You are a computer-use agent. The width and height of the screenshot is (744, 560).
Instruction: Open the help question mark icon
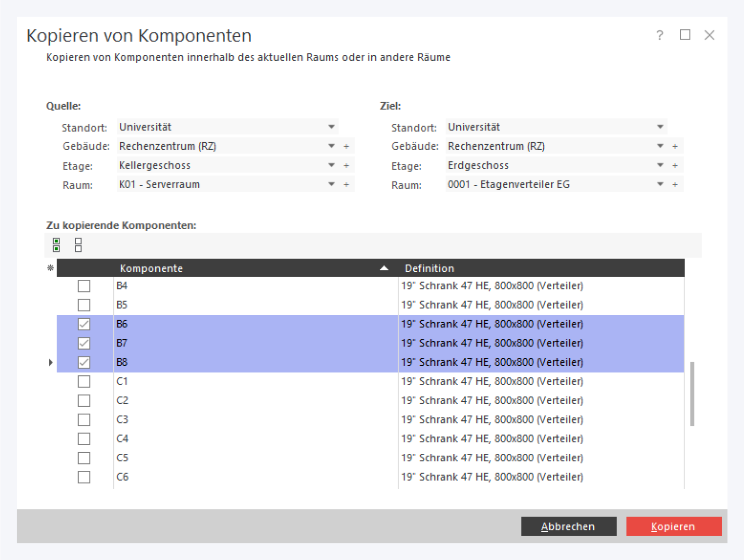pos(660,35)
